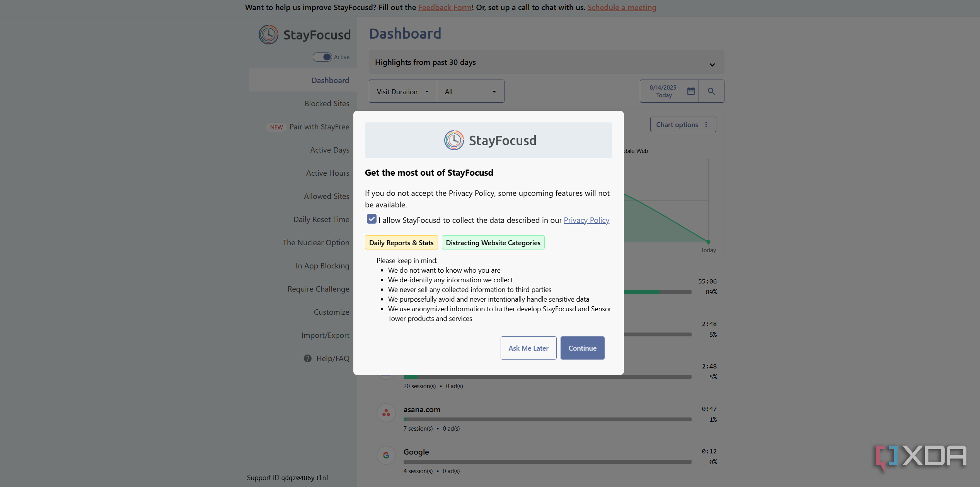Click the StayFocusd clock logo in sidebar
The width and height of the screenshot is (980, 487).
(x=268, y=35)
